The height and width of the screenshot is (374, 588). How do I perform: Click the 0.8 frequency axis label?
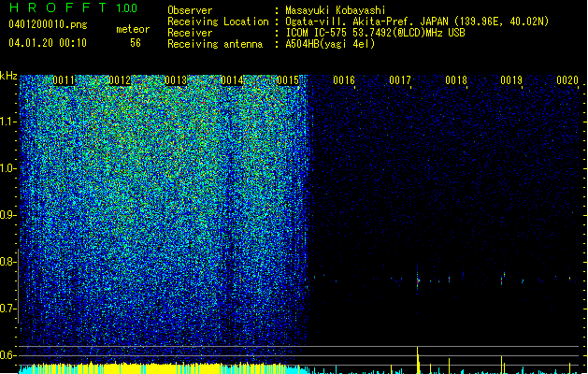(7, 262)
